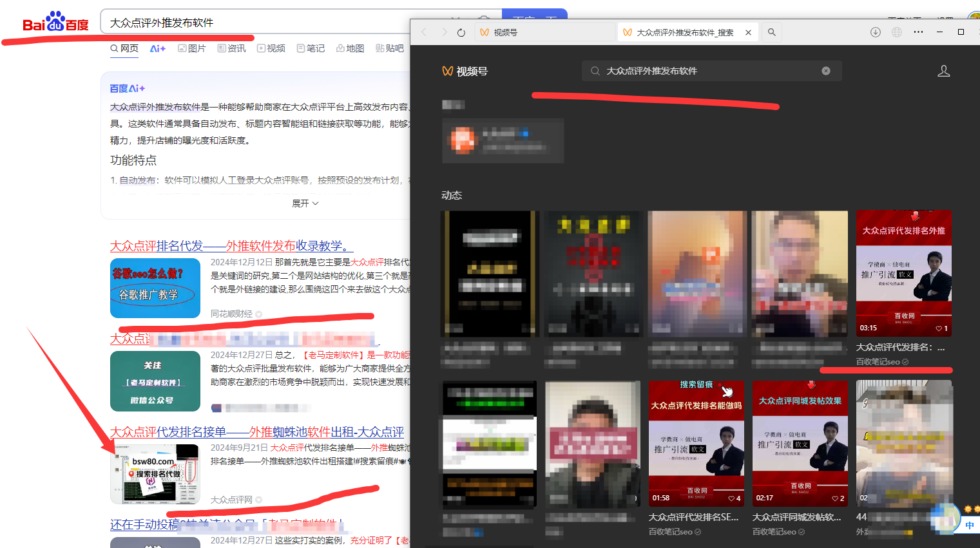
Task: Click the 视频号 search box
Action: click(x=711, y=71)
